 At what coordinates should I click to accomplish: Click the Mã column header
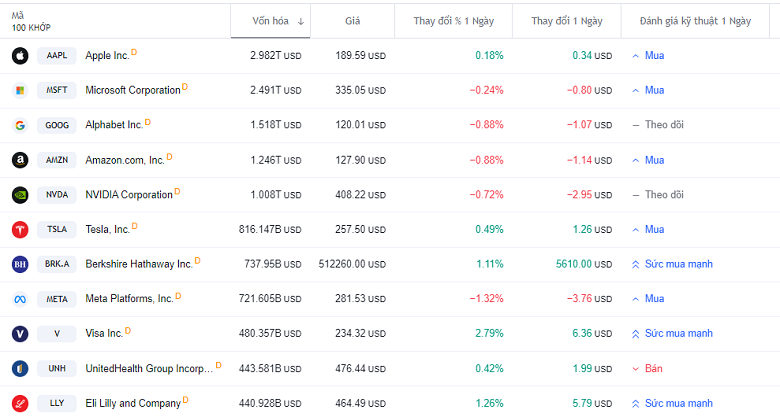click(x=18, y=16)
